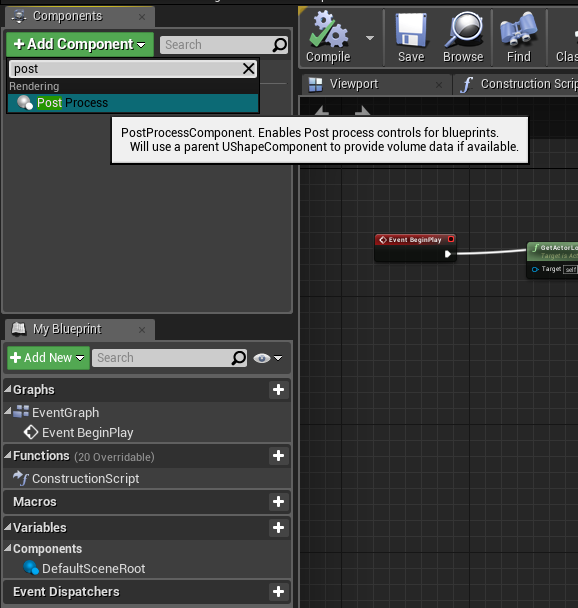This screenshot has height=608, width=578.
Task: Click the Post Process sphere icon
Action: point(25,103)
